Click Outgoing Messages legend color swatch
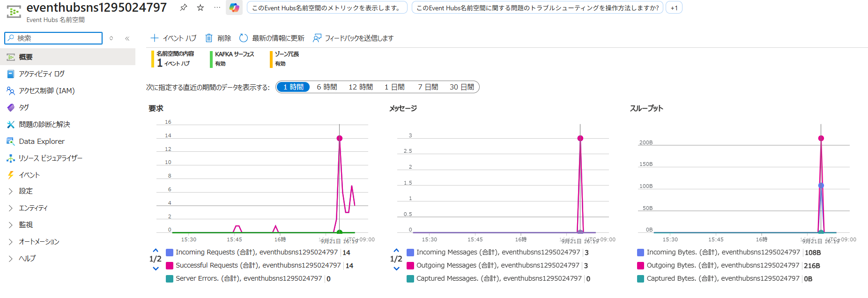Screen dimensions: 868x298 coord(410,266)
